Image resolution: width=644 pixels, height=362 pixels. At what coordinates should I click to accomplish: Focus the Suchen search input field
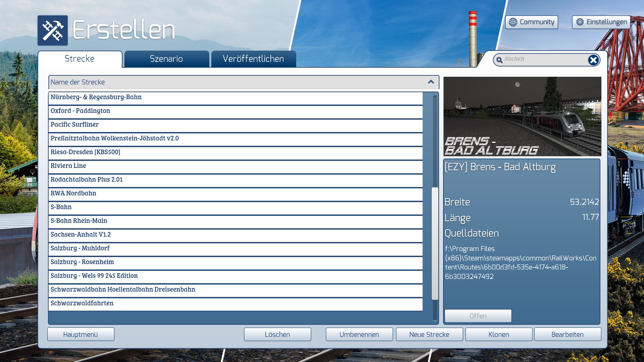pos(543,59)
